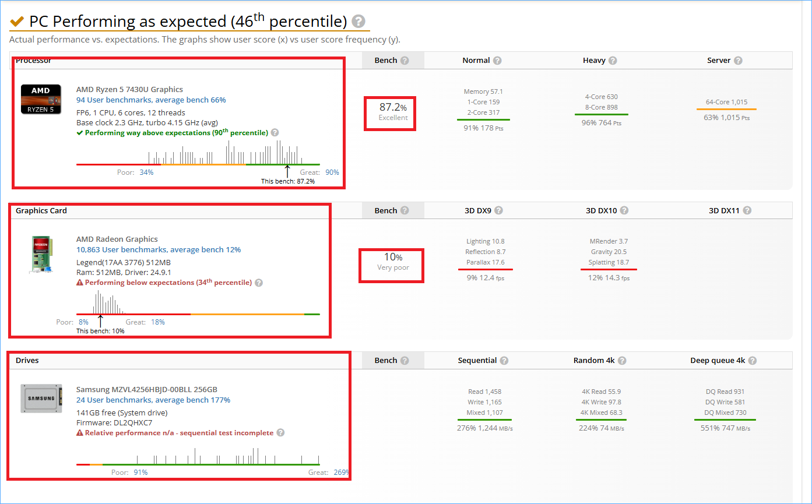This screenshot has width=812, height=504.
Task: Click PC Performing as expected heading
Action: [188, 22]
